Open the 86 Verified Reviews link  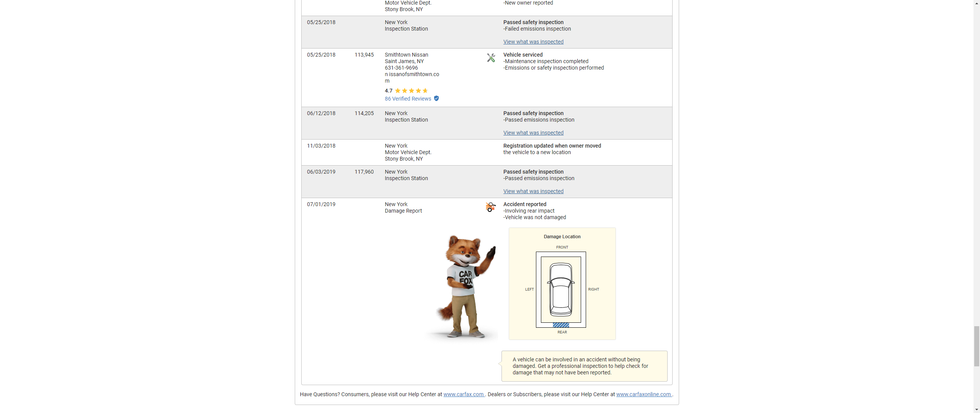tap(408, 99)
